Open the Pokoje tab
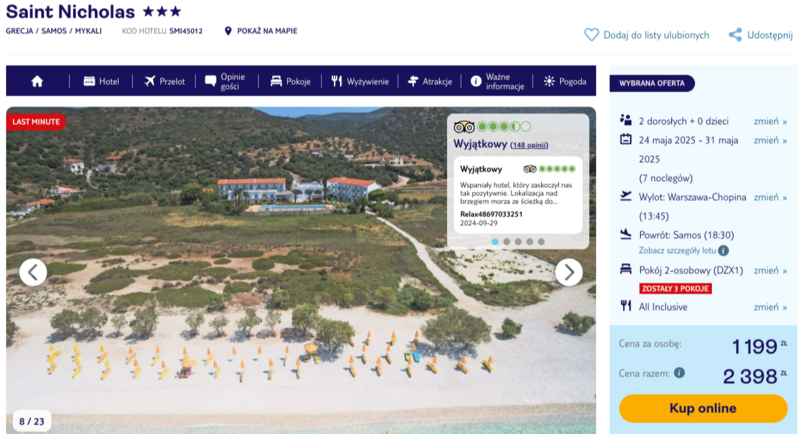Screen dimensions: 800x434 coord(290,81)
